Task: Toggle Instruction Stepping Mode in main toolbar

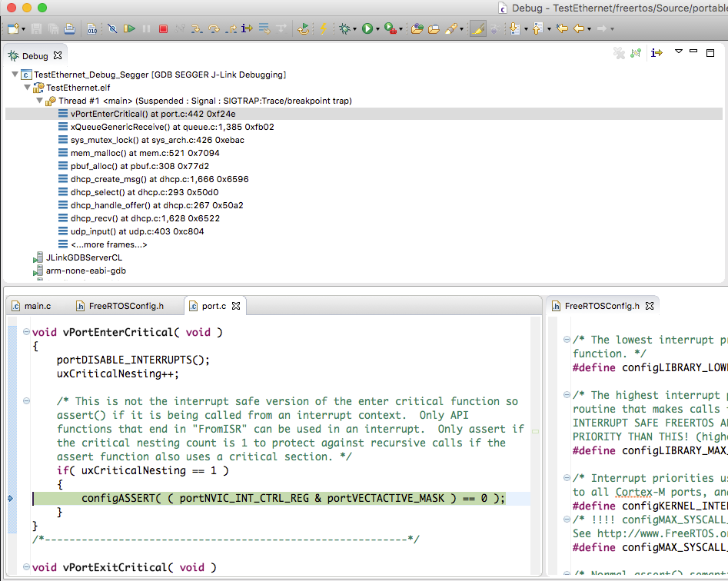Action: pos(247,28)
